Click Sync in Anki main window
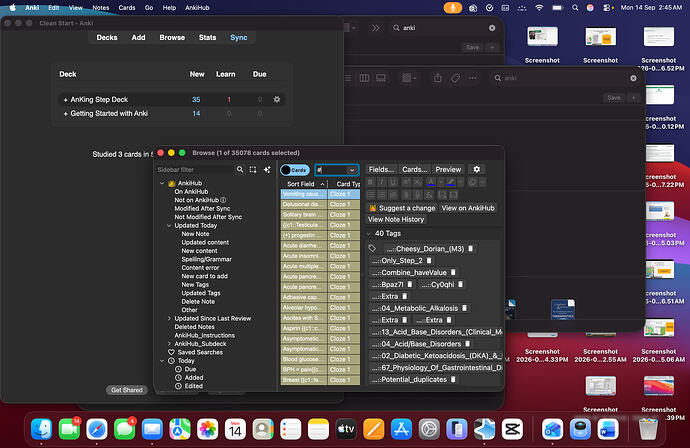Viewport: 690px width, 448px height. tap(239, 37)
